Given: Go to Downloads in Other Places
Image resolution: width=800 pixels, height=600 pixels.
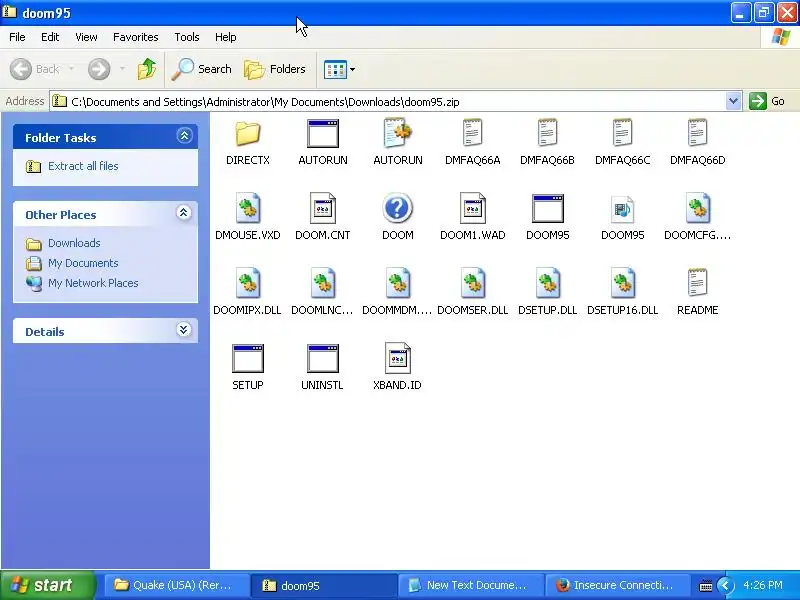Looking at the screenshot, I should click(74, 243).
